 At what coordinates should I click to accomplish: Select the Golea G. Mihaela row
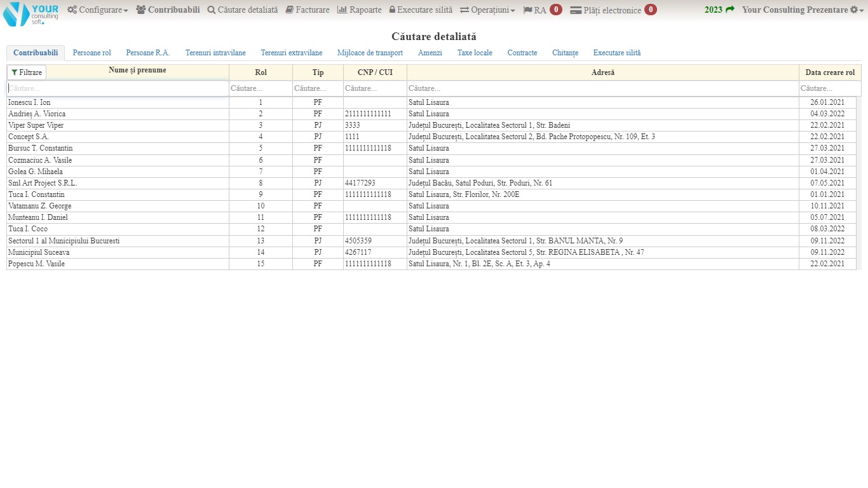click(431, 172)
